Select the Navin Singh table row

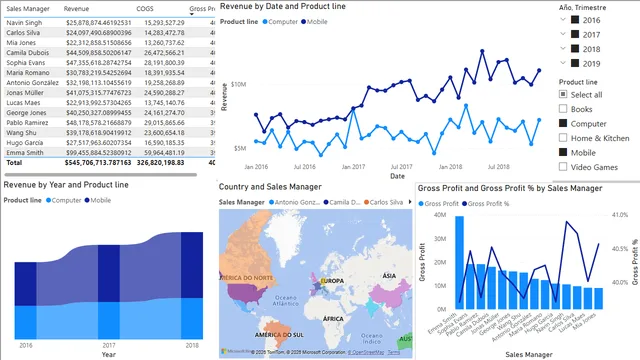tap(109, 22)
